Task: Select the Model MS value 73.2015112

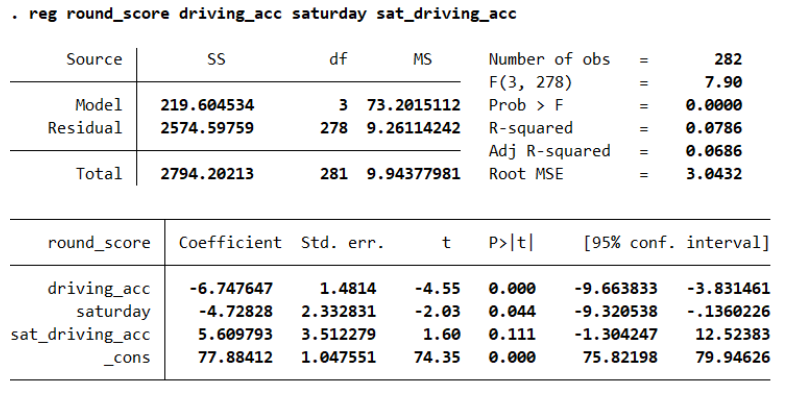Action: [x=414, y=105]
